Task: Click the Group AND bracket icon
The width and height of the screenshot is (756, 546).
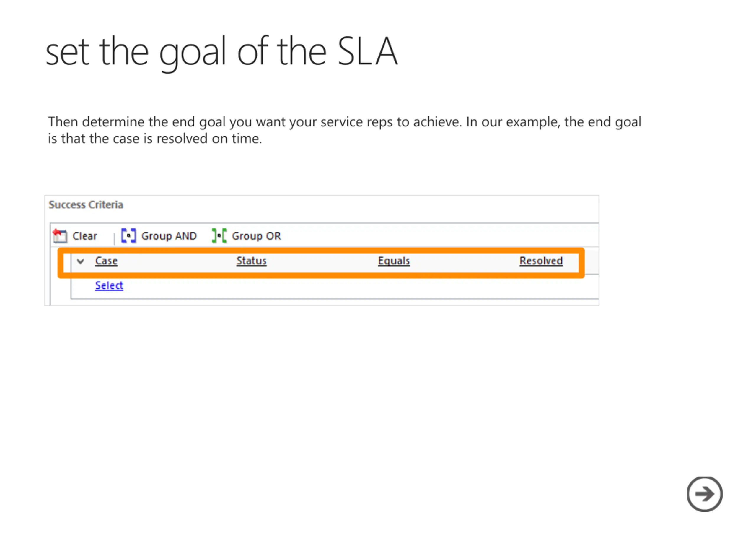Action: click(129, 236)
